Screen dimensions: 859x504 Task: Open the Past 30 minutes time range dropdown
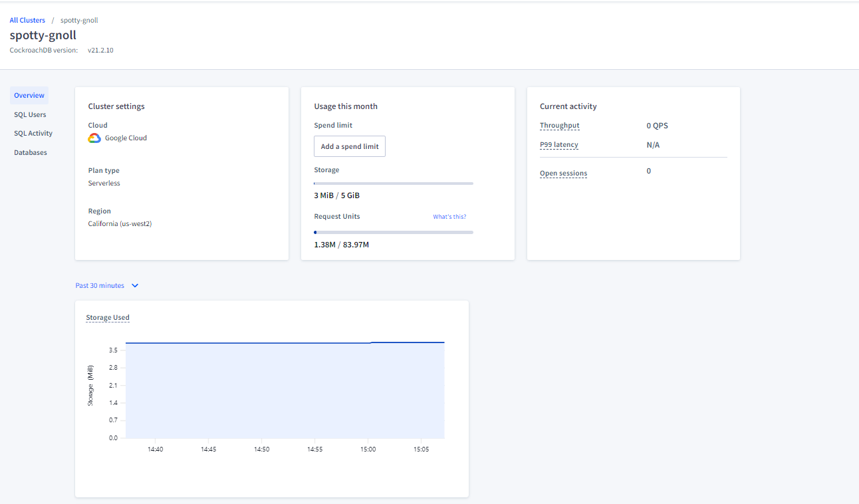(x=107, y=286)
